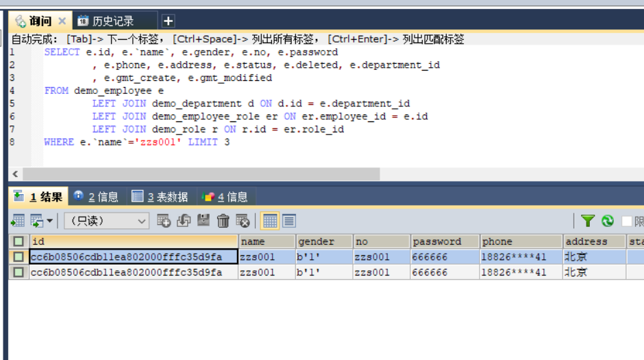
Task: Sort by the phone column header
Action: [x=521, y=241]
